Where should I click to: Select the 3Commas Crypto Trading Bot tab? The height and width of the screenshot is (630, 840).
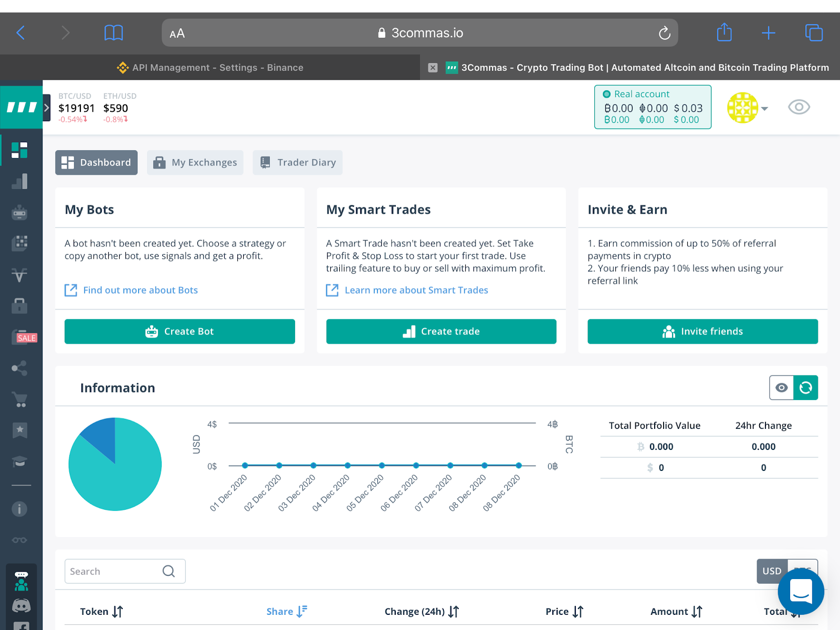point(630,67)
